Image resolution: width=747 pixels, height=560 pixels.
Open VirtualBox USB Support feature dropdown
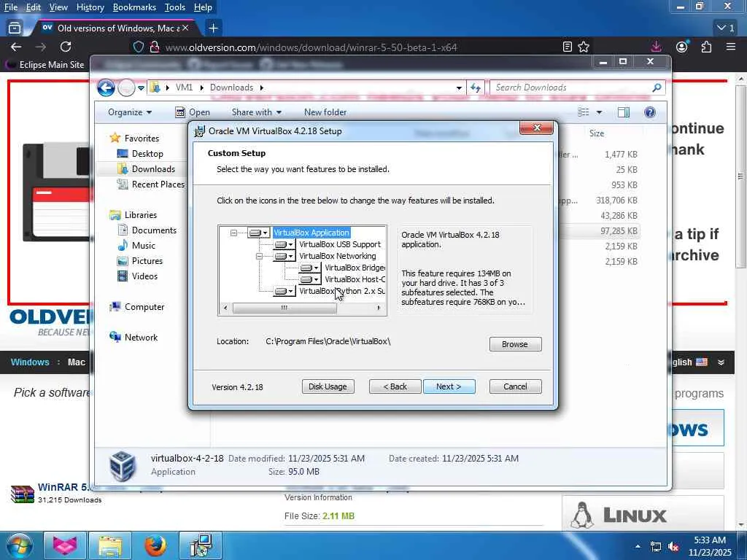[x=285, y=244]
